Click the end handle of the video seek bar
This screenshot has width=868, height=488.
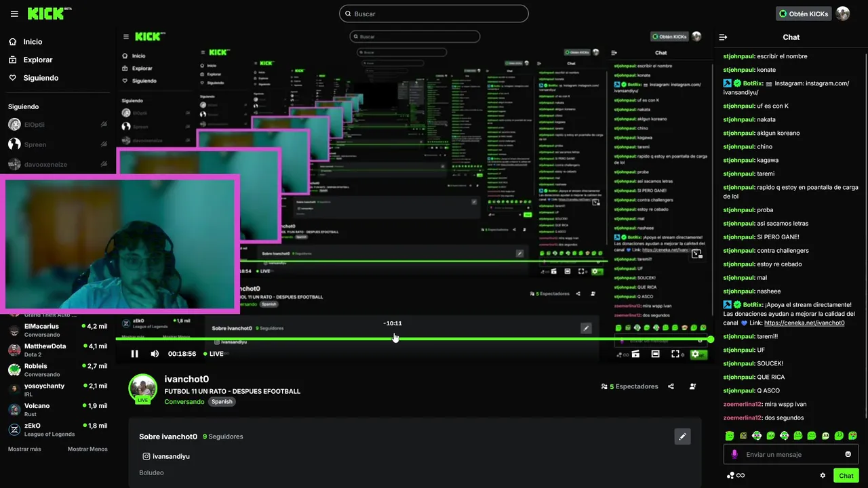point(711,339)
